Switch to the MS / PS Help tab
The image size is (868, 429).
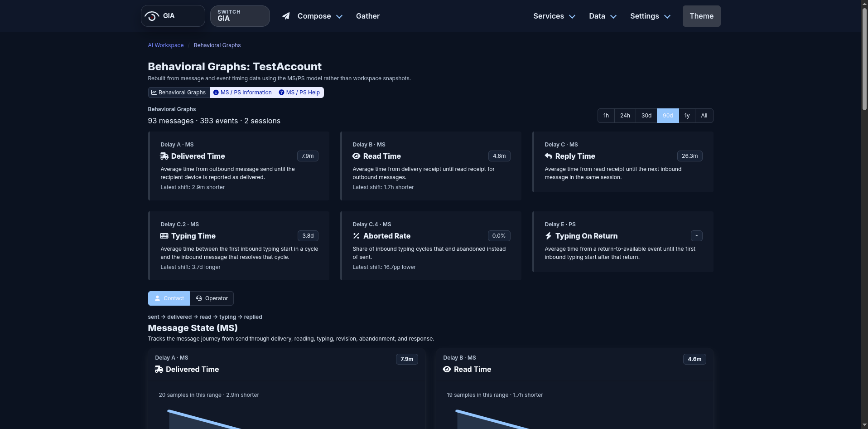click(299, 92)
